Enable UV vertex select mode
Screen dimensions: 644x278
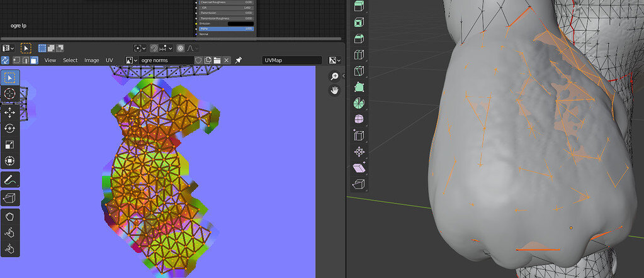click(x=17, y=60)
